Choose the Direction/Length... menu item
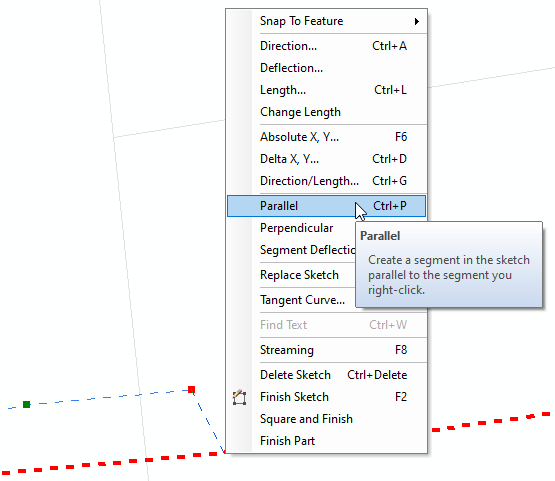The height and width of the screenshot is (481, 555). point(326,181)
